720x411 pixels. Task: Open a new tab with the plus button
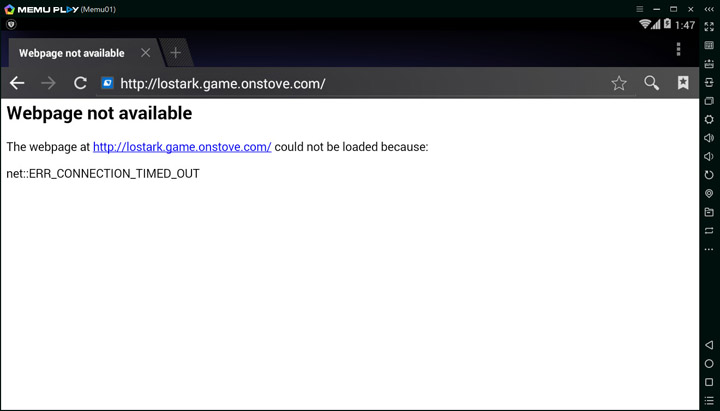tap(175, 53)
